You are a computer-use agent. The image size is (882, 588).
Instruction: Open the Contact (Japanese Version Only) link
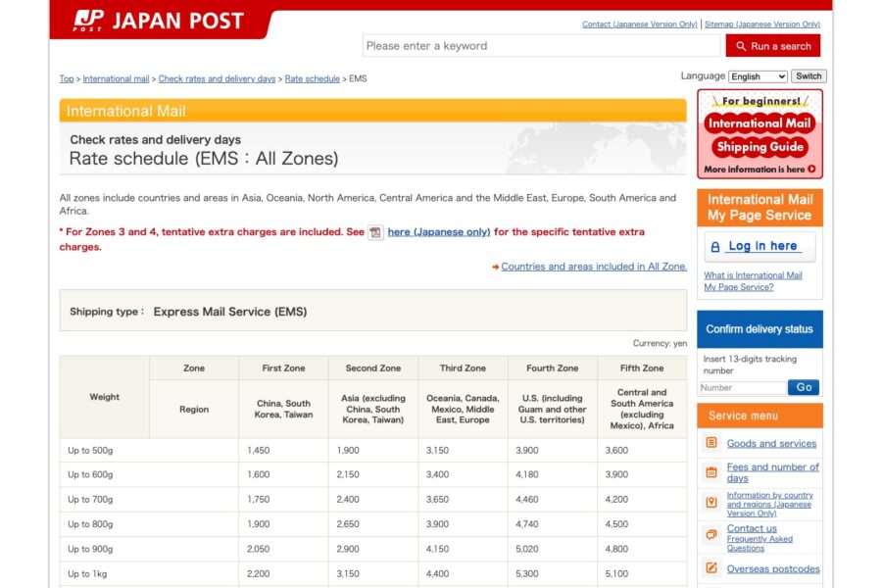(x=640, y=24)
